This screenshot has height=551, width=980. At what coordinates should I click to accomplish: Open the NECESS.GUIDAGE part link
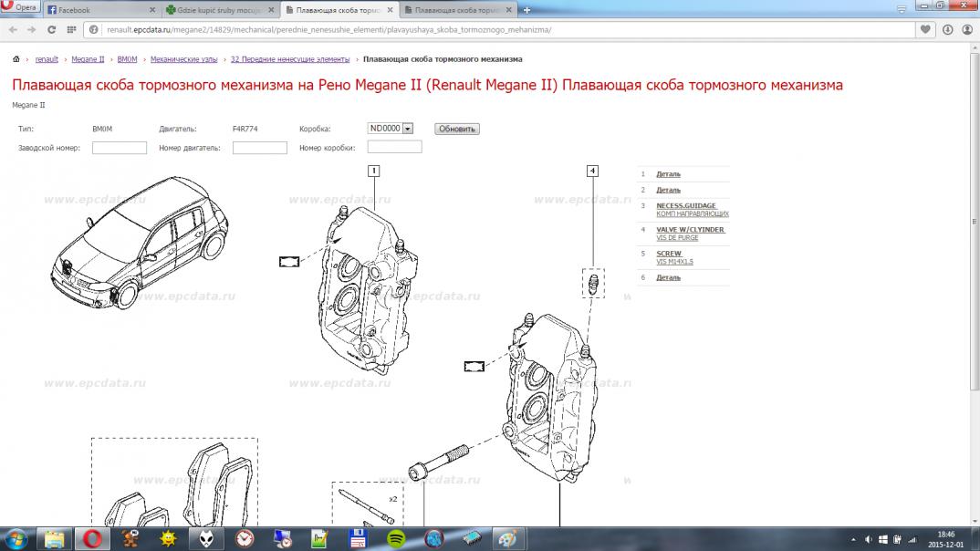coord(686,205)
